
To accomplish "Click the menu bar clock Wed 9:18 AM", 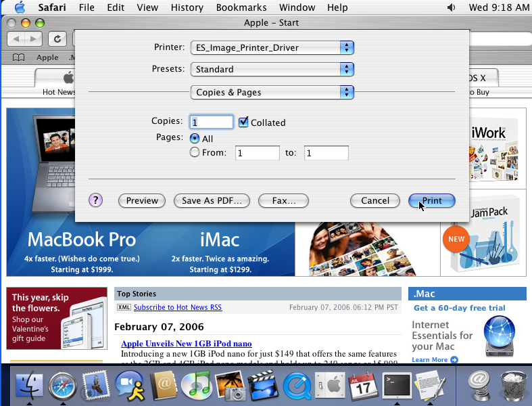I will click(x=499, y=7).
